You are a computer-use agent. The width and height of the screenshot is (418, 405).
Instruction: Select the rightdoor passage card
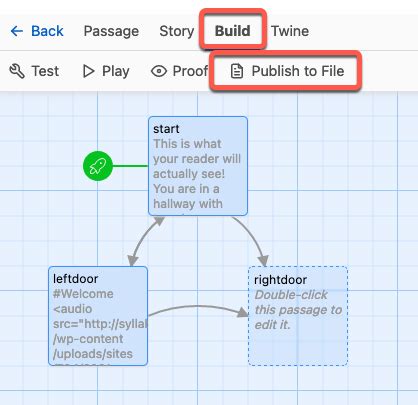tap(298, 316)
